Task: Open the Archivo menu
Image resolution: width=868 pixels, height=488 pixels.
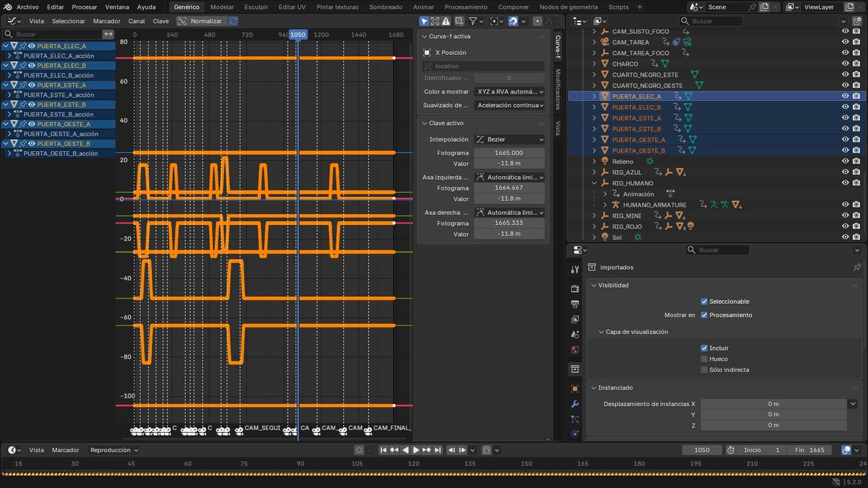Action: 28,7
